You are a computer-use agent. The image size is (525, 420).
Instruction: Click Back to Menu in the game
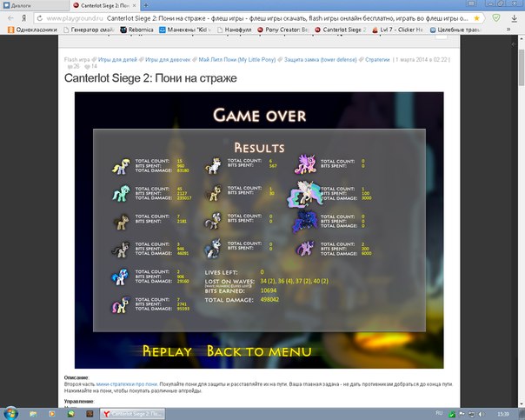[259, 351]
